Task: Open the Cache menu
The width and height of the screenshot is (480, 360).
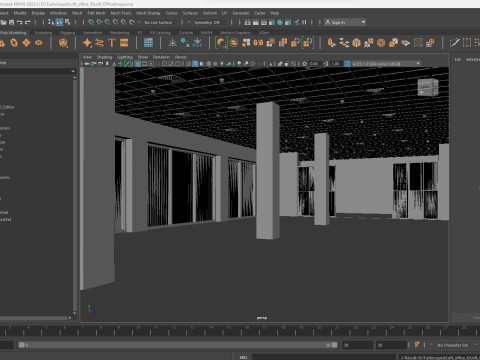Action: click(259, 13)
